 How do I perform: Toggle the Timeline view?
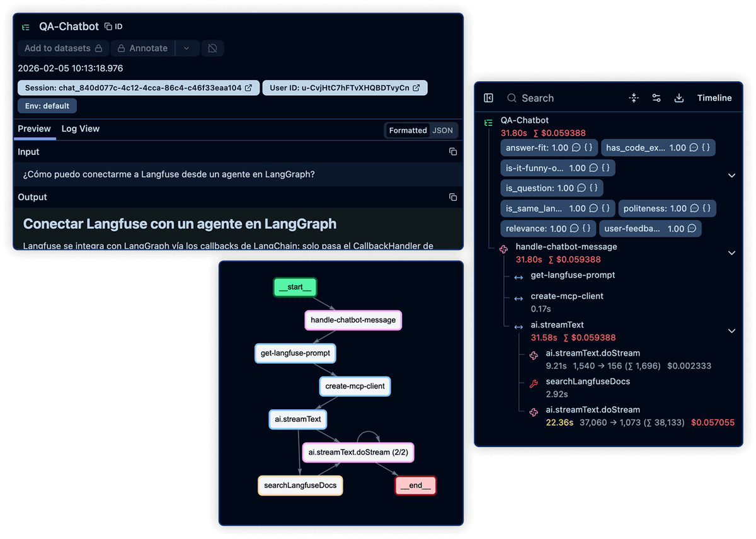pyautogui.click(x=714, y=98)
